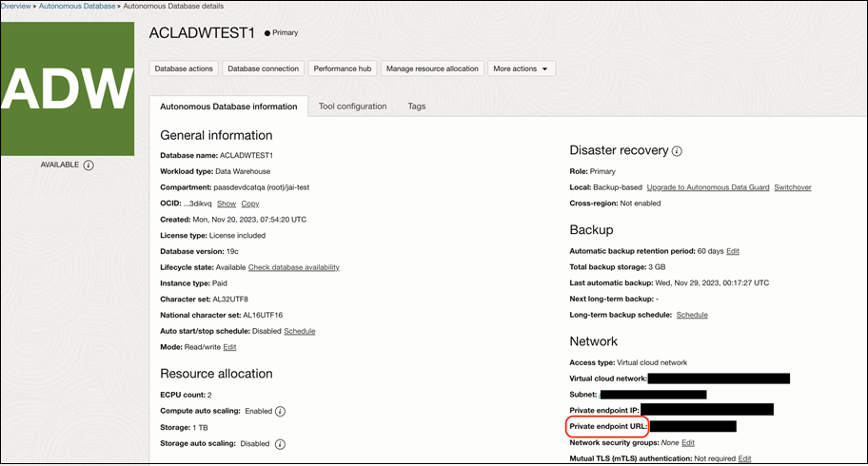Open Autonomous Database breadcrumb link
The image size is (868, 466).
77,6
